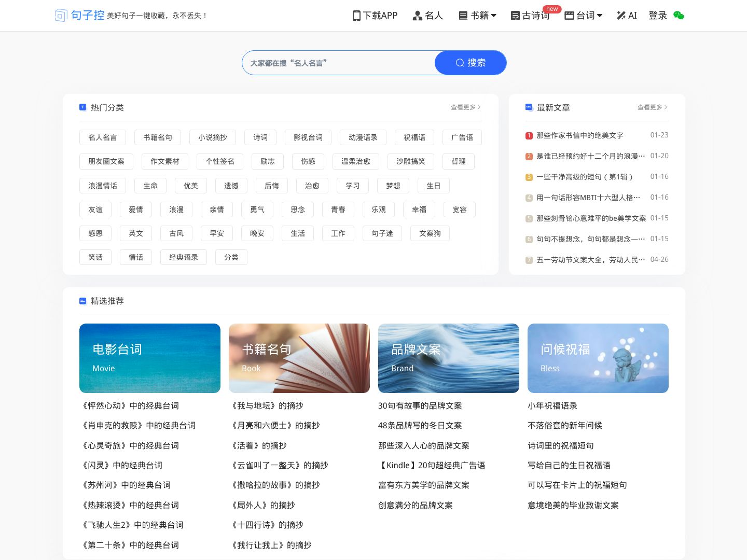The height and width of the screenshot is (560, 747).
Task: Select the 朋友圈文案 category tag
Action: click(106, 161)
